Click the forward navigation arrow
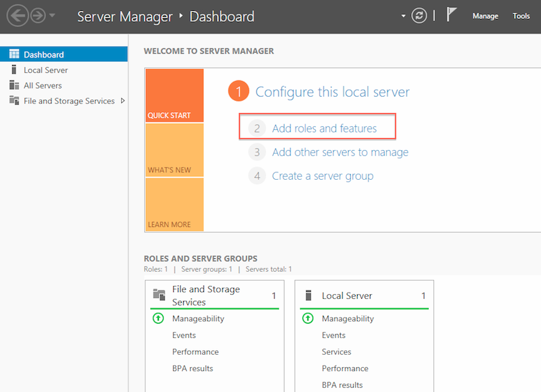The image size is (541, 392). [x=38, y=16]
